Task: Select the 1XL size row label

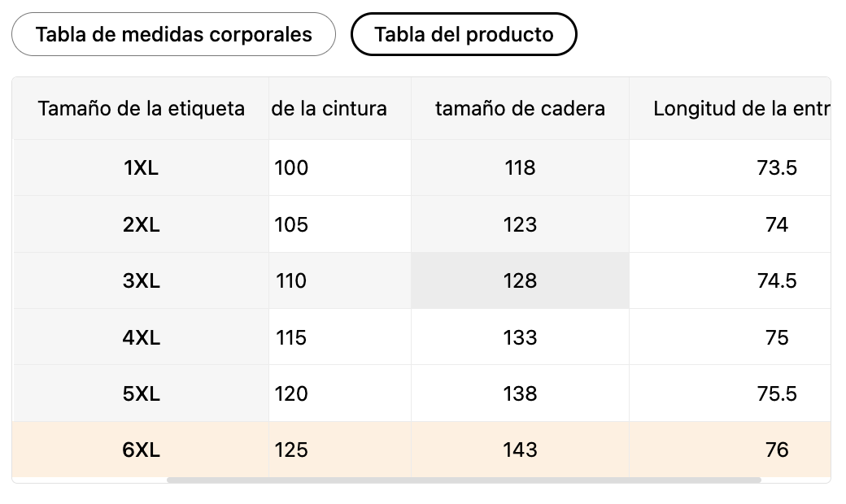Action: pos(141,168)
